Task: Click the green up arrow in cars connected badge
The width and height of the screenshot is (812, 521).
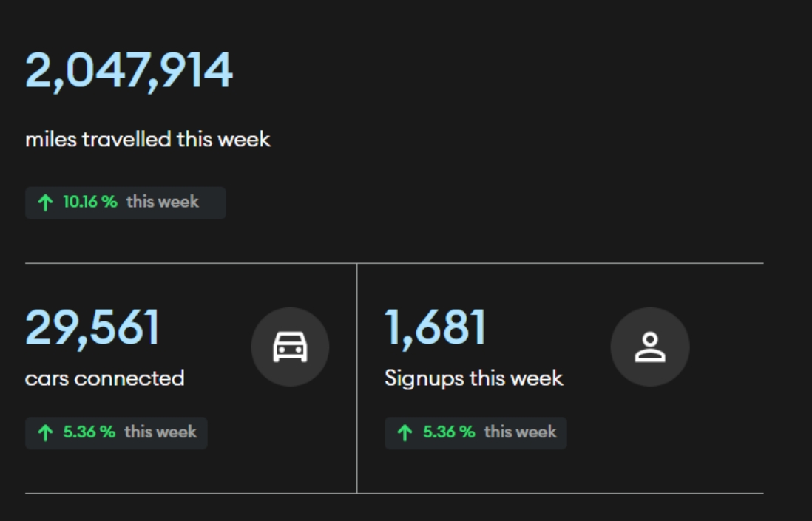Action: point(45,433)
